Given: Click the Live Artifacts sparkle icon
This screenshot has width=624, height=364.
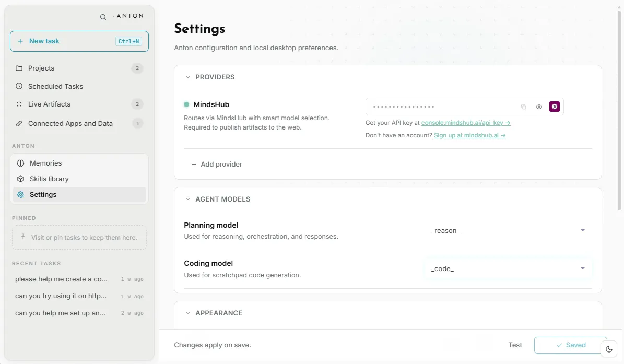Looking at the screenshot, I should coord(19,104).
